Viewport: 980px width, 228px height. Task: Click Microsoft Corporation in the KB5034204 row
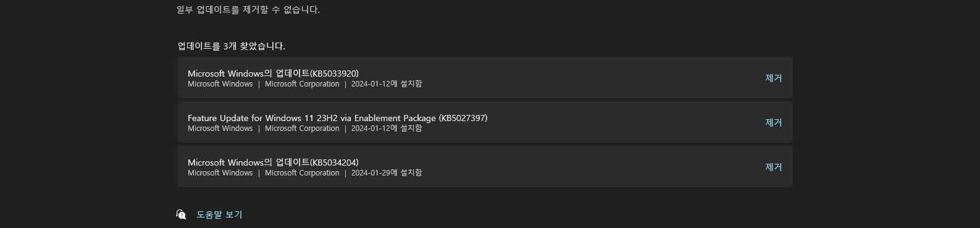point(302,173)
